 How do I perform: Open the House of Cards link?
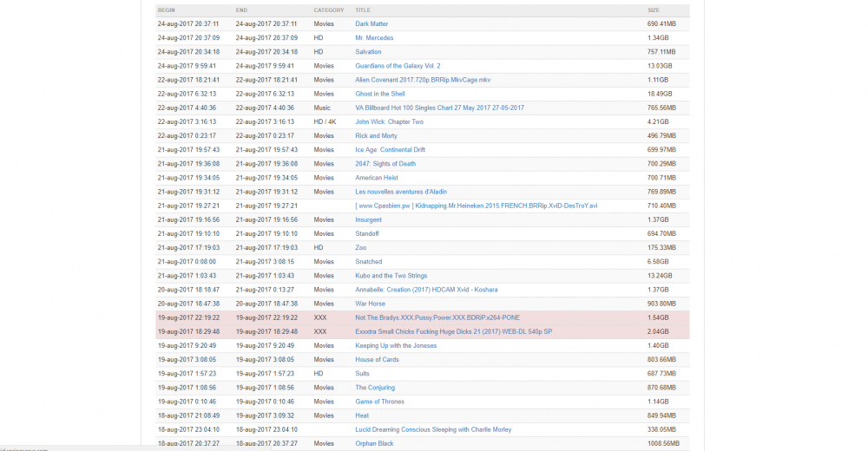tap(378, 359)
